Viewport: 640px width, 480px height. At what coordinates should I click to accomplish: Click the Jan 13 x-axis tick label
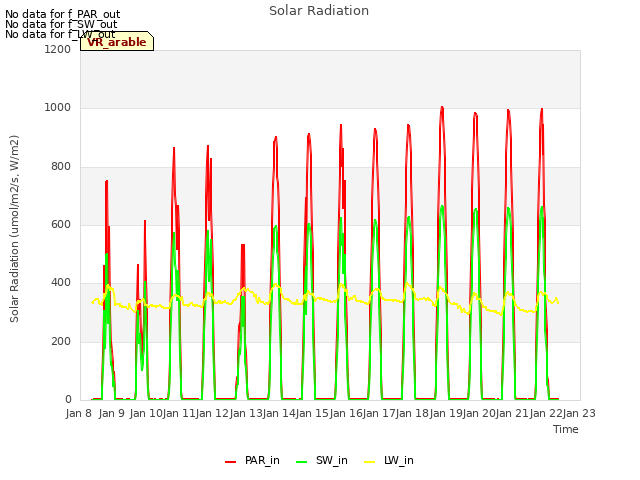tap(246, 413)
